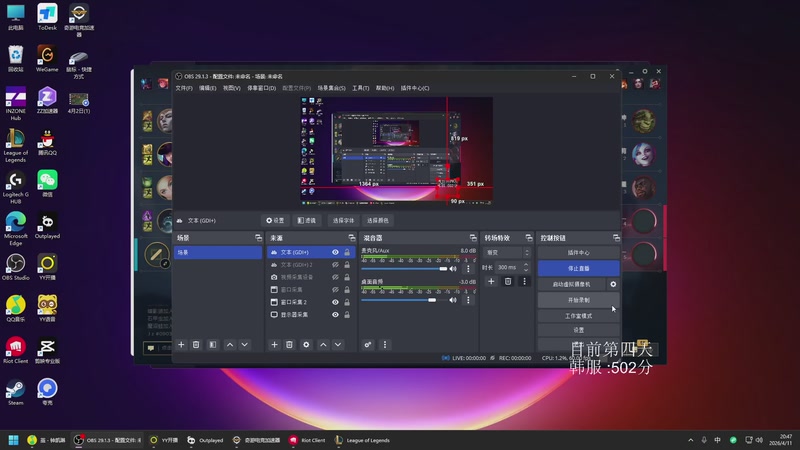Screen dimensions: 800x450
Task: Open the source 设置 toolbar button
Action: 276,220
